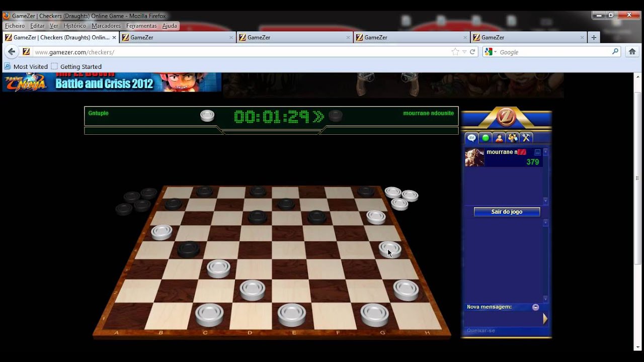The width and height of the screenshot is (644, 362).
Task: Switch to the second GameZer tab
Action: [178, 37]
